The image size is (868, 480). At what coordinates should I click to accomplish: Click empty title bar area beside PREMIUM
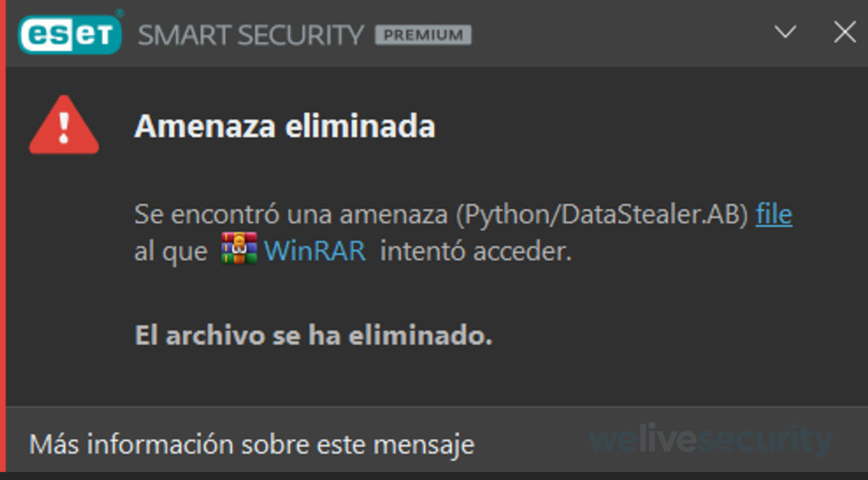click(x=620, y=33)
